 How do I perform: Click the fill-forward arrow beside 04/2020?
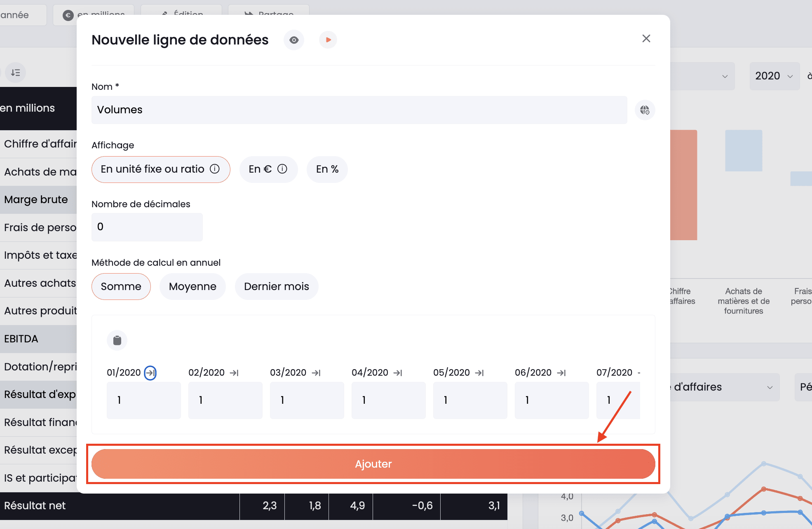coord(397,373)
